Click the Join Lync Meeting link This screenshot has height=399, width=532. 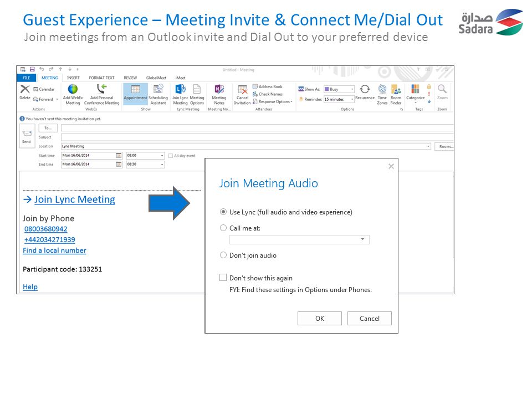pyautogui.click(x=75, y=199)
